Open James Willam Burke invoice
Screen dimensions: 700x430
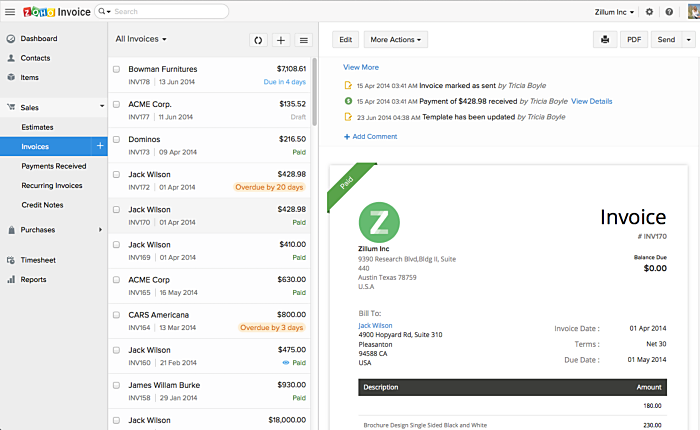click(x=210, y=391)
